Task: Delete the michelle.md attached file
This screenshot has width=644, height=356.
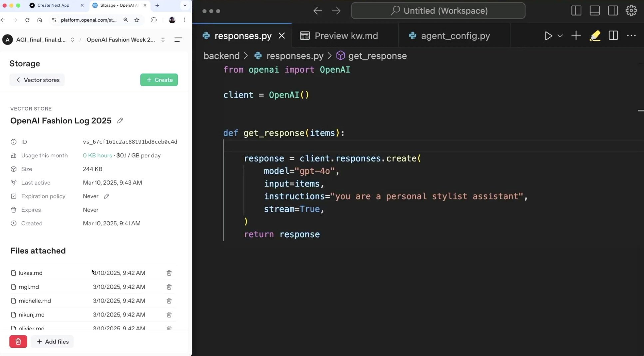Action: [x=169, y=301]
